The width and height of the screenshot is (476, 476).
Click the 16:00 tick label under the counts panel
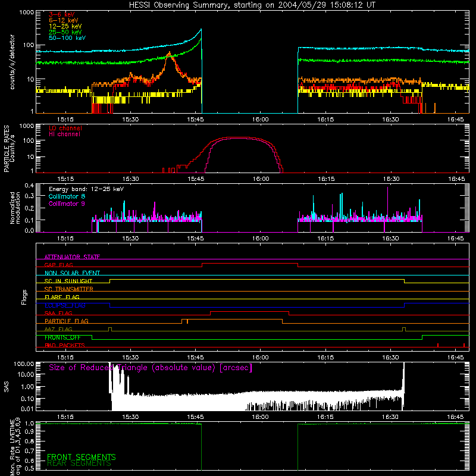pos(261,120)
